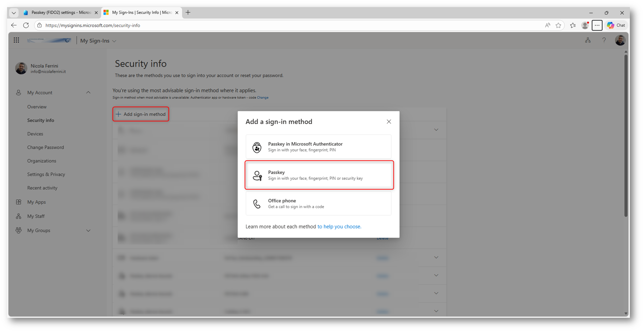Image resolution: width=644 pixels, height=332 pixels.
Task: Close the Add a sign-in method dialog
Action: click(389, 121)
